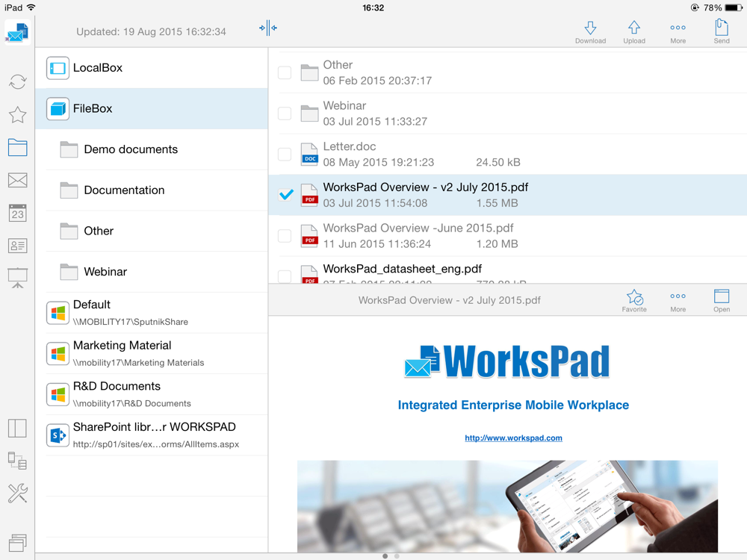This screenshot has width=747, height=560.
Task: Open the tools settings wrench icon
Action: click(x=18, y=494)
